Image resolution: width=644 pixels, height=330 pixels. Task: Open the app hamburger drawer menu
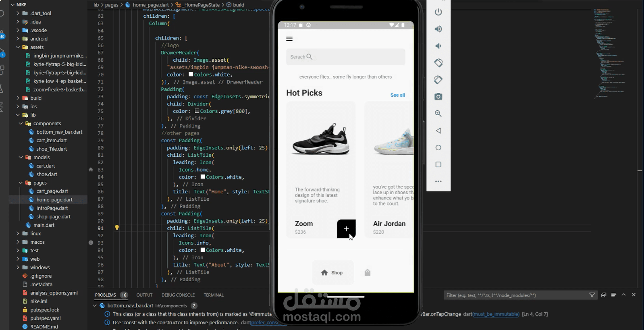pos(289,39)
